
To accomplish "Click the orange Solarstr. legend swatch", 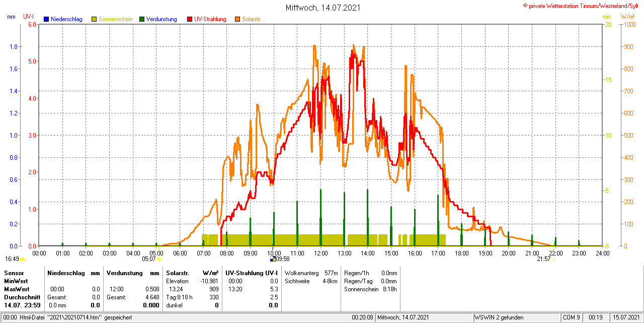I will point(237,19).
